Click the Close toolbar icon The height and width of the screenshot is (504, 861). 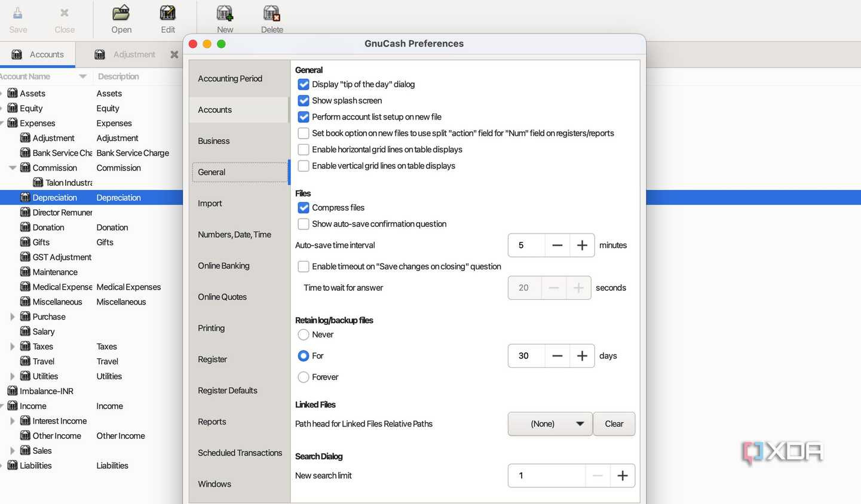click(x=65, y=13)
